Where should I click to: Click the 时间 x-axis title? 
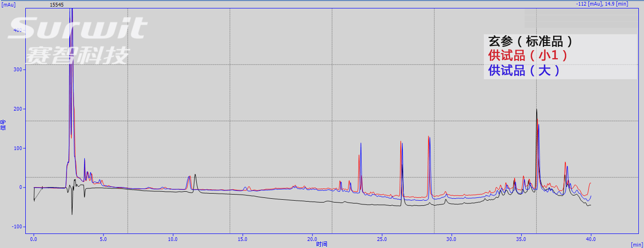tap(322, 244)
